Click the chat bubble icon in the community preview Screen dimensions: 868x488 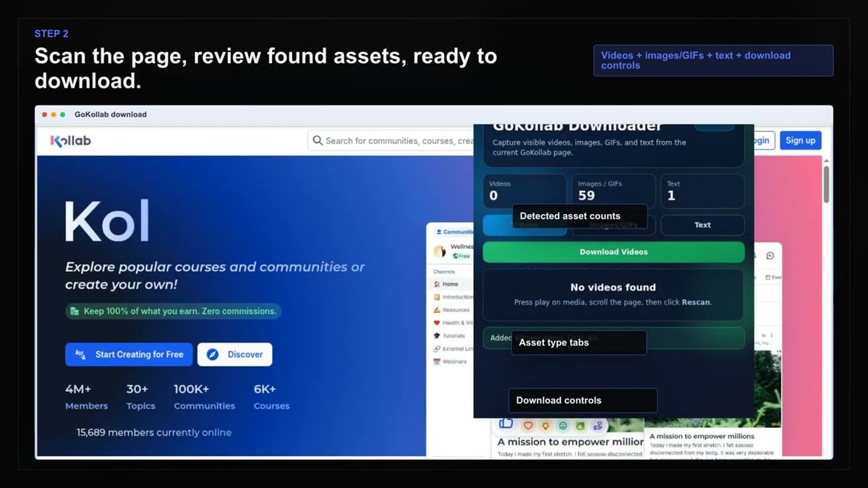click(770, 256)
